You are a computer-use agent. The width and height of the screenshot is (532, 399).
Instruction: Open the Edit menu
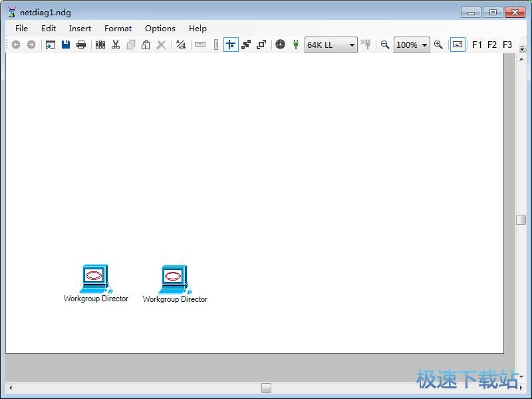click(x=49, y=29)
